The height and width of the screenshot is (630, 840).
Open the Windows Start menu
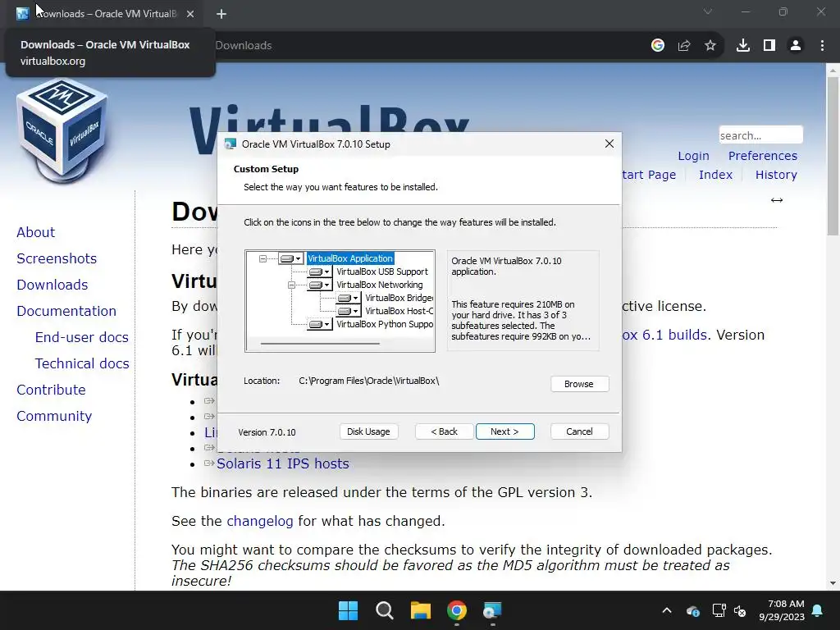coord(348,610)
